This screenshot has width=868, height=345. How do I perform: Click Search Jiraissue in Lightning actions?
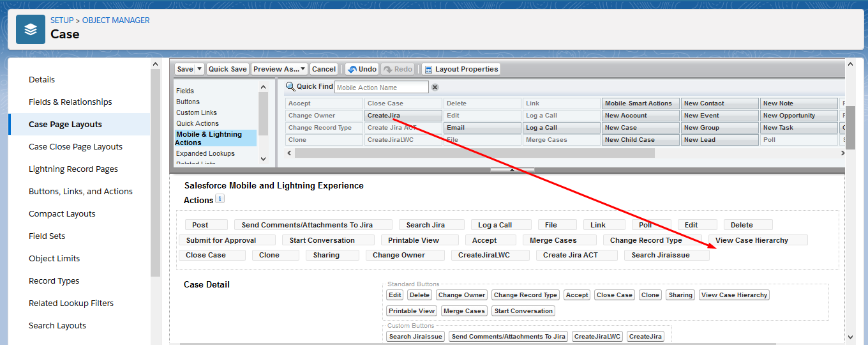[x=666, y=255]
